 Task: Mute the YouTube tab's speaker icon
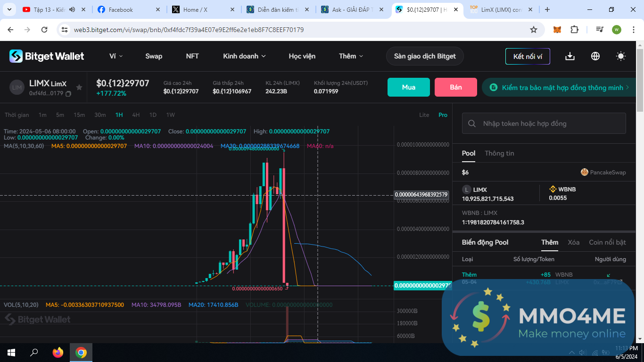pos(72,9)
